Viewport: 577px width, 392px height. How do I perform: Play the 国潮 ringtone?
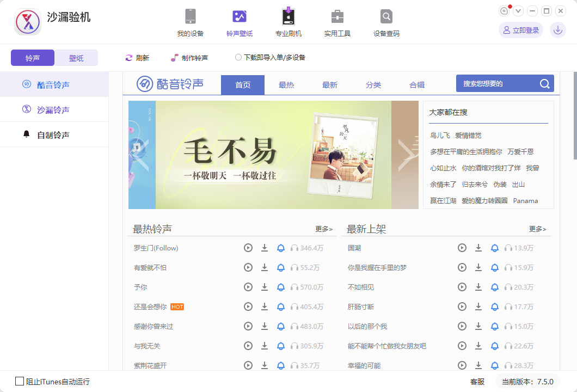coord(462,248)
